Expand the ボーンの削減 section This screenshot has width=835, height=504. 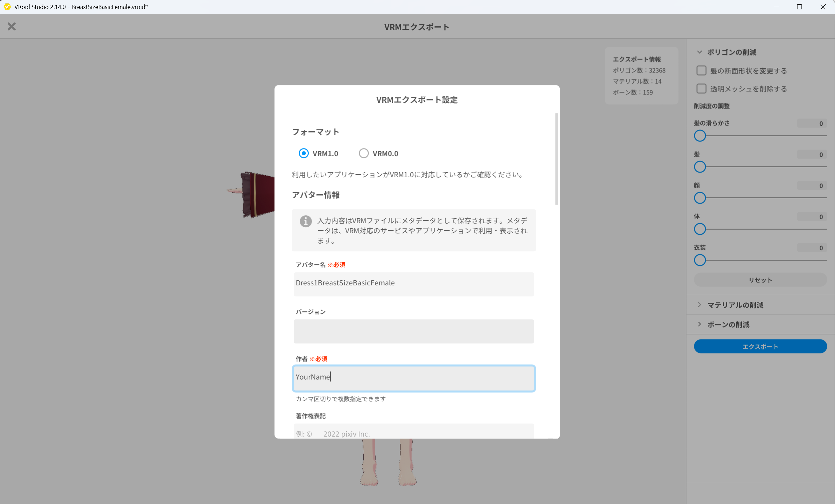pyautogui.click(x=700, y=324)
